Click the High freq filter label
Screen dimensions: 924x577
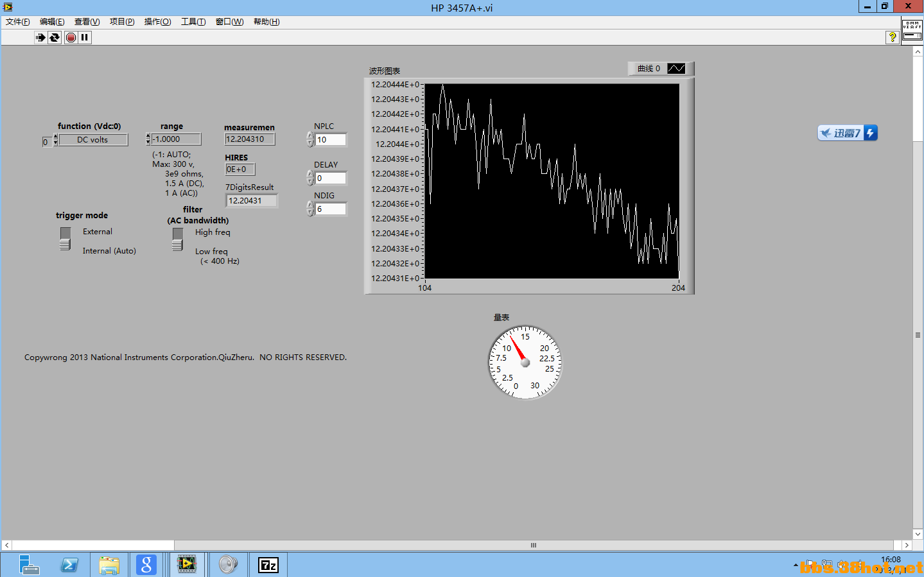[213, 232]
